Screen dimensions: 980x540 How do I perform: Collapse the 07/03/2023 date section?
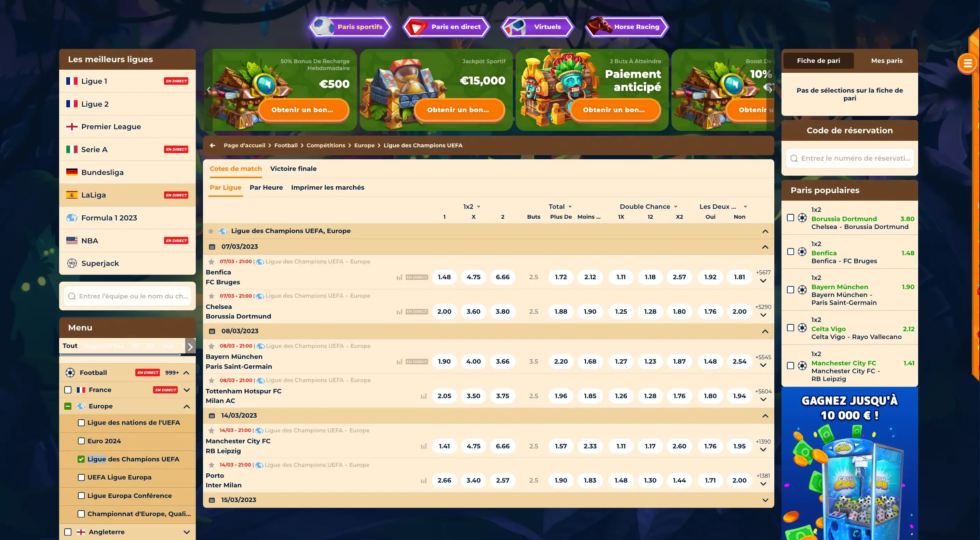click(x=765, y=247)
